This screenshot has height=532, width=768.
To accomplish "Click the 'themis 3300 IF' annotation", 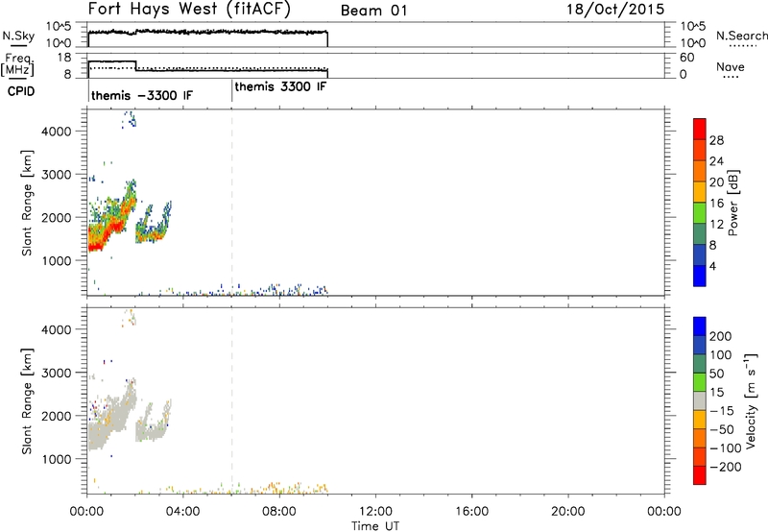I will [280, 86].
